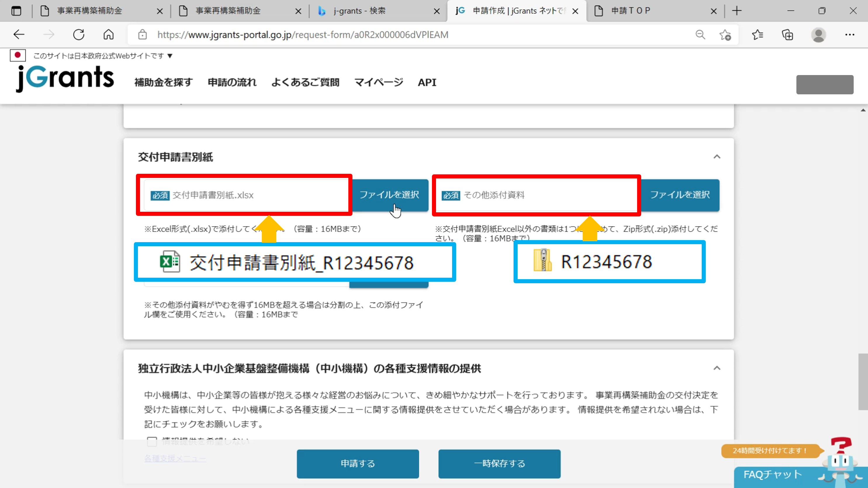The height and width of the screenshot is (488, 868).
Task: Click the scrollbar up arrow
Action: (x=863, y=110)
